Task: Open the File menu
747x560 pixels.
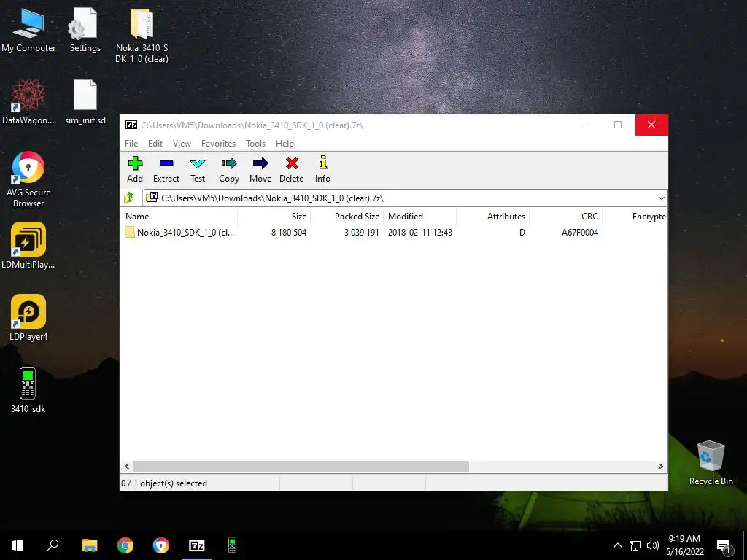Action: click(x=131, y=144)
